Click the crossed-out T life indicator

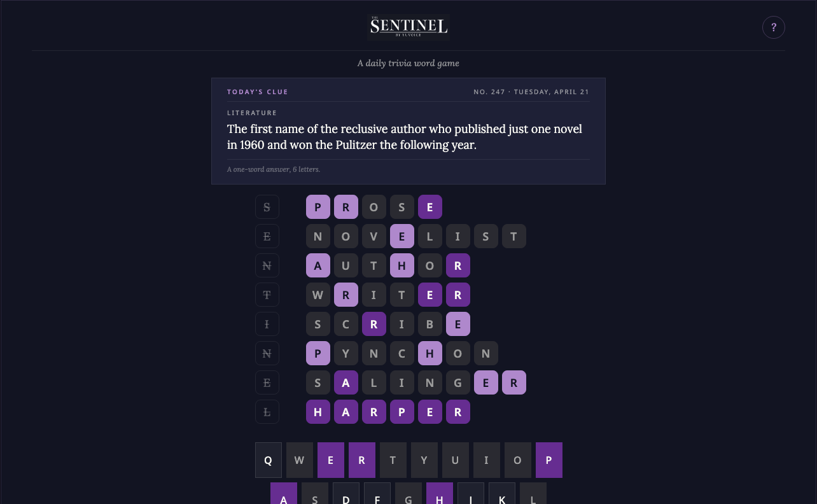coord(267,295)
